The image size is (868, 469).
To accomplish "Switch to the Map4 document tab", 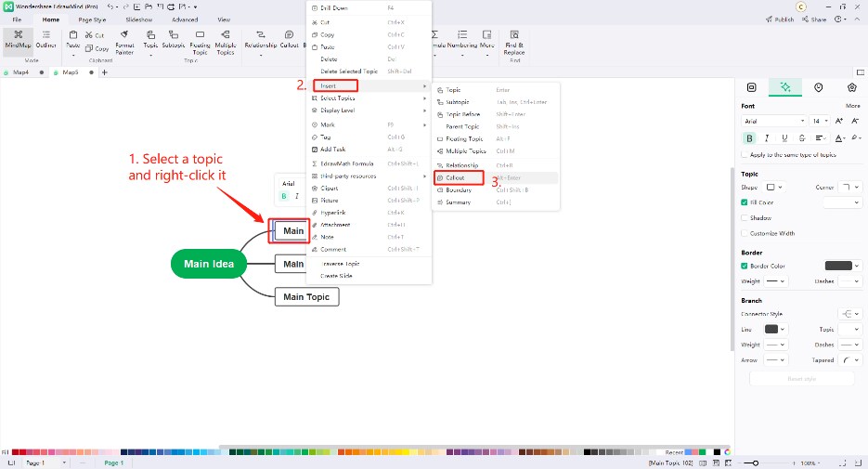I will [x=20, y=72].
